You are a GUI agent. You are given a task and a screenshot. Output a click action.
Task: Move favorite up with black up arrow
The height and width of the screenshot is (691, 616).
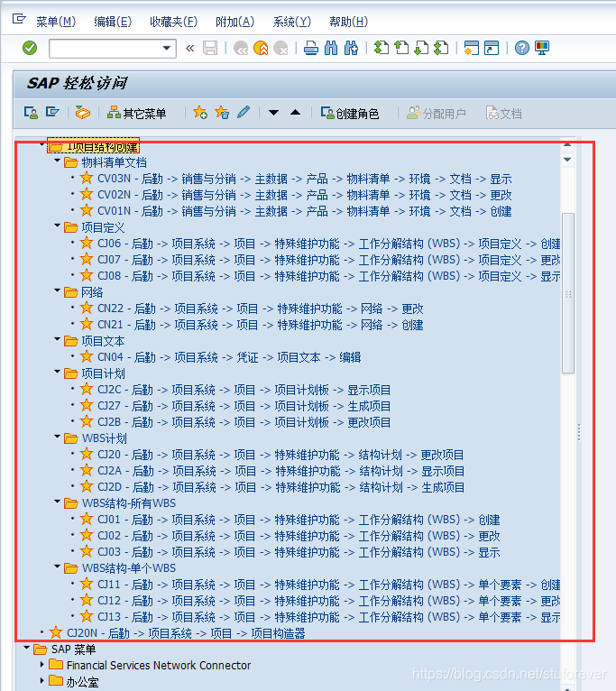pyautogui.click(x=295, y=113)
